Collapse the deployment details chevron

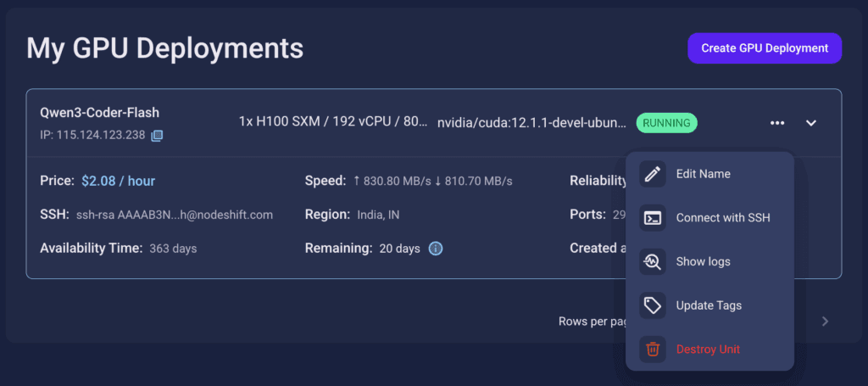click(811, 123)
